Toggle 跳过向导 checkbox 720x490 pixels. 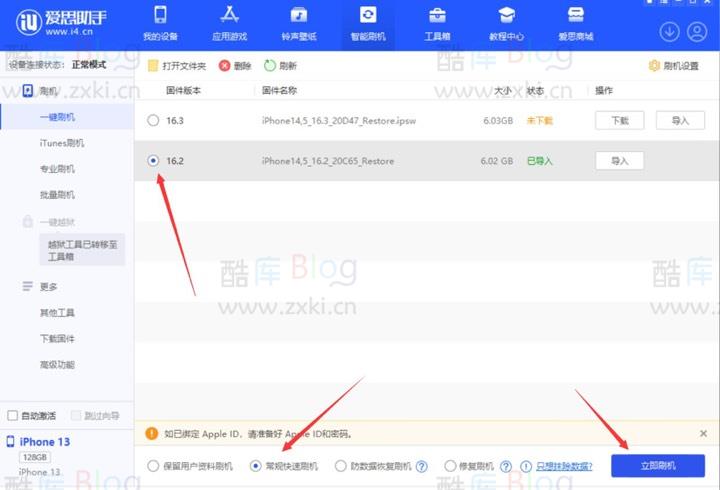(76, 416)
